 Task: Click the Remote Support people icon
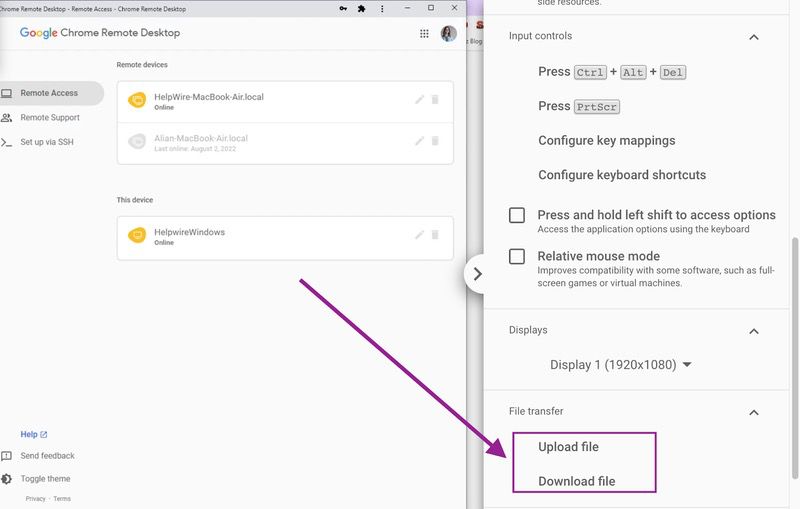coord(6,118)
